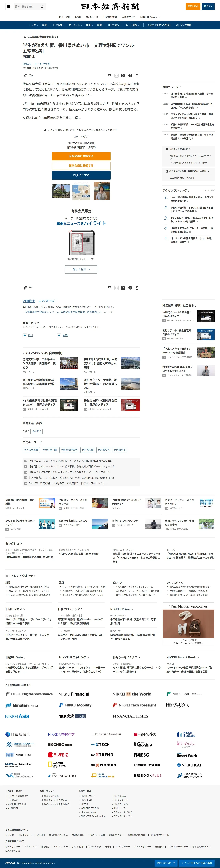
Task: Click the paperclip save icon at article bottom
Action: point(25,288)
